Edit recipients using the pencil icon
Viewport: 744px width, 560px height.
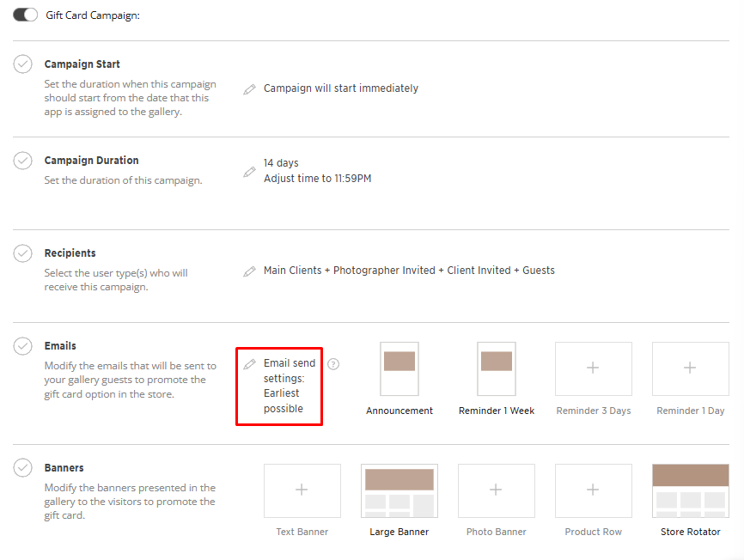(249, 271)
